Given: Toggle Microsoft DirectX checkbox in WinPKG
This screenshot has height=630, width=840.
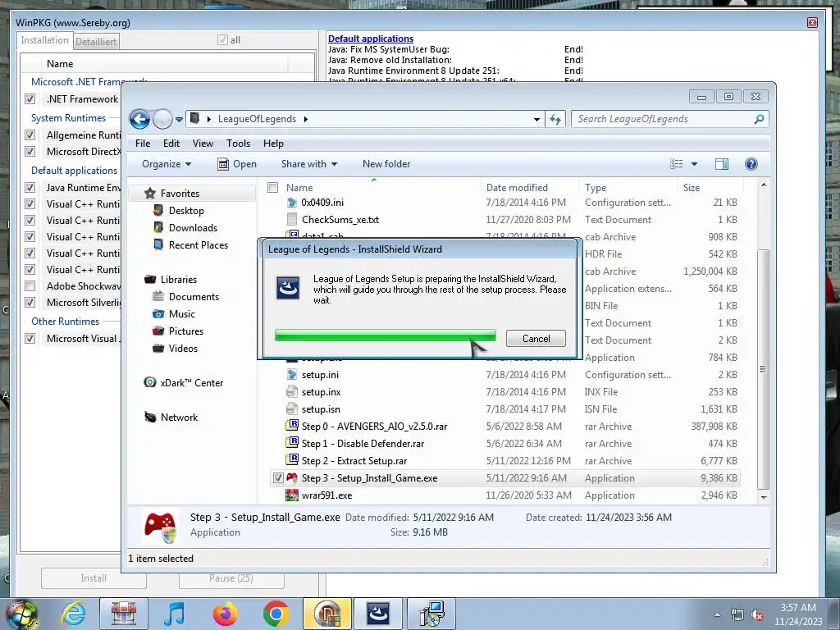Looking at the screenshot, I should tap(30, 152).
